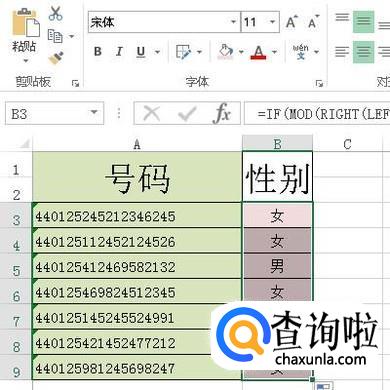The height and width of the screenshot is (390, 390).
Task: Click the Cut scissors icon
Action: pyautogui.click(x=55, y=13)
